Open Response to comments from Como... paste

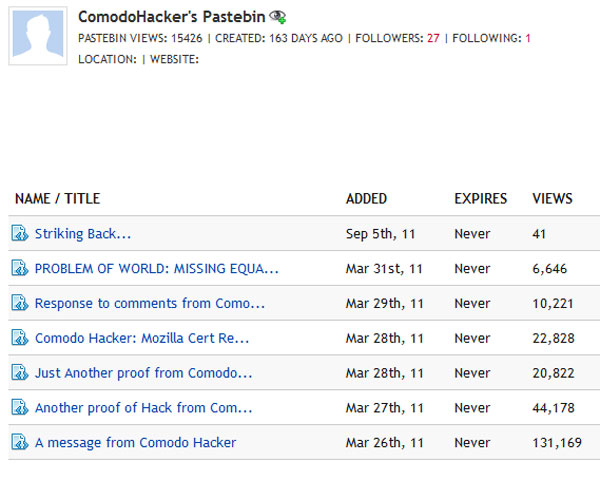[x=150, y=303]
